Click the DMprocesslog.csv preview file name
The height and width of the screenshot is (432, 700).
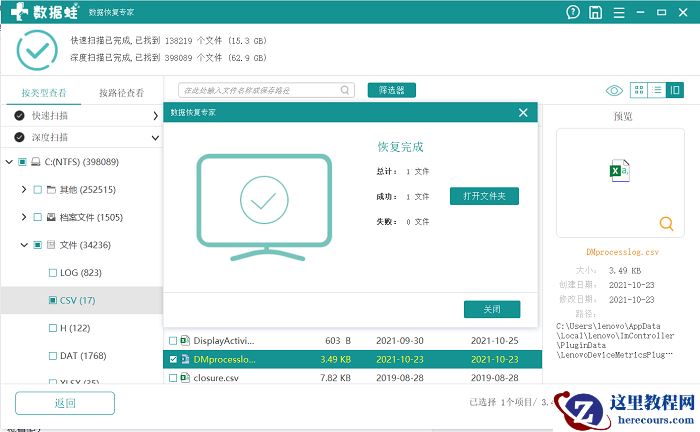point(622,252)
